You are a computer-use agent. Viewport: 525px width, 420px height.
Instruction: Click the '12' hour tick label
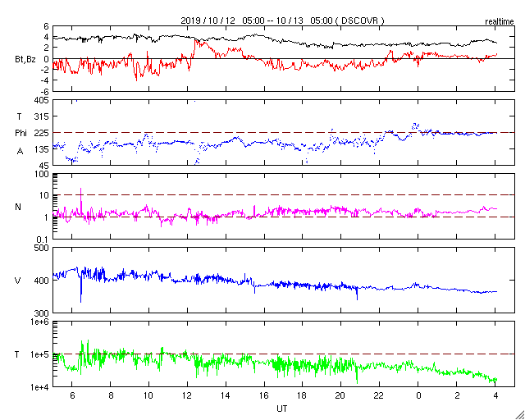tap(187, 395)
